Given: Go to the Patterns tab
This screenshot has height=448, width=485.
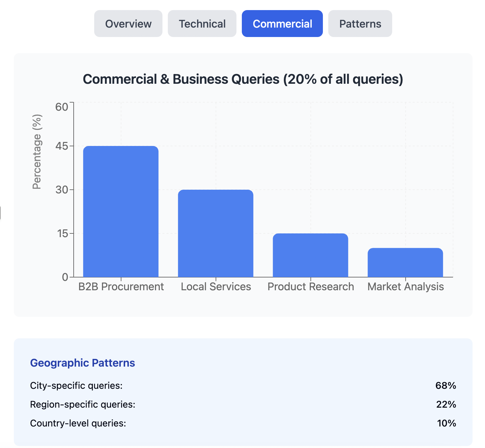Looking at the screenshot, I should click(x=360, y=24).
